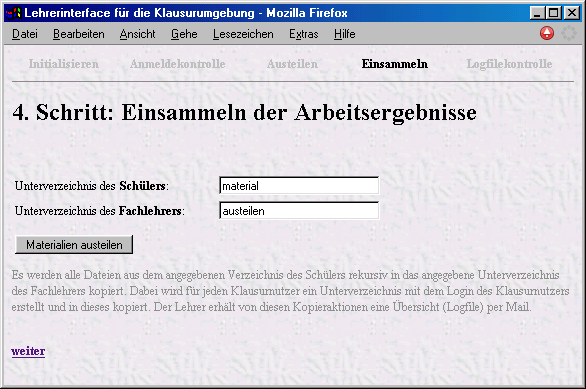Open the Datei menu
This screenshot has width=586, height=389.
(25, 34)
